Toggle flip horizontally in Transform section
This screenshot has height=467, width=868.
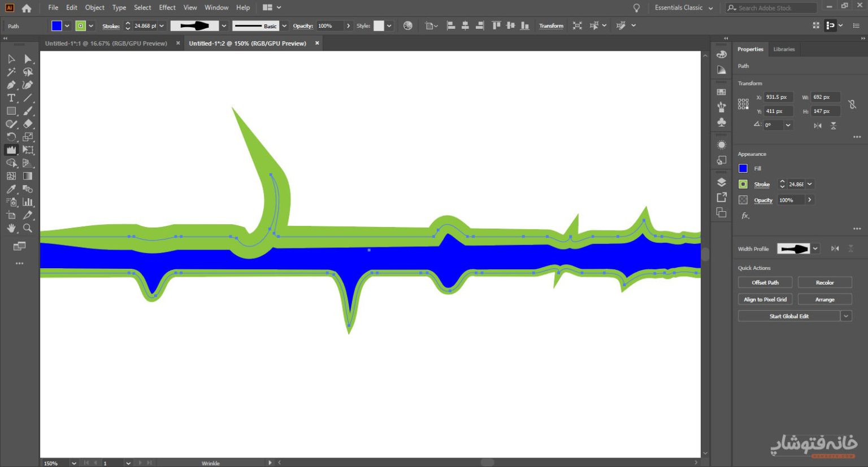click(x=818, y=125)
